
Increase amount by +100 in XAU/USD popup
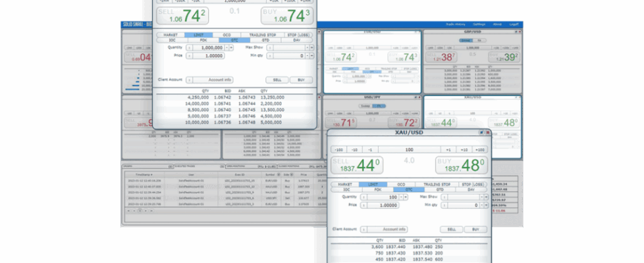click(x=479, y=150)
